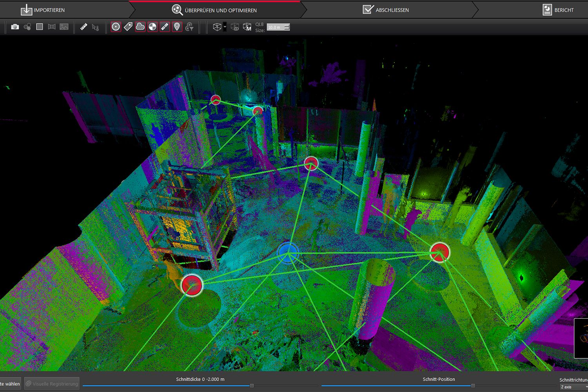Toggle scan point marker pins
588x392 pixels.
(177, 27)
